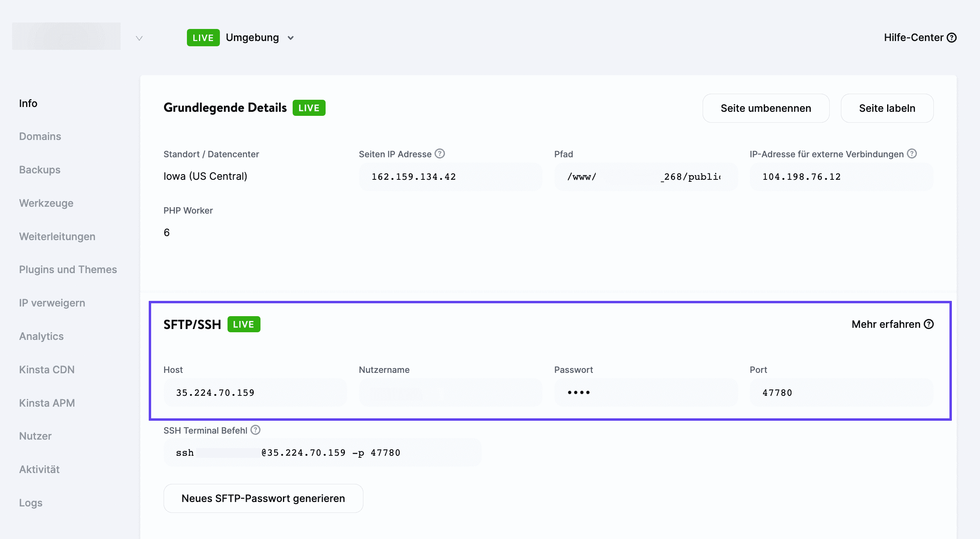This screenshot has width=980, height=539.
Task: Click the SSH Terminal Befehl help icon
Action: click(255, 430)
